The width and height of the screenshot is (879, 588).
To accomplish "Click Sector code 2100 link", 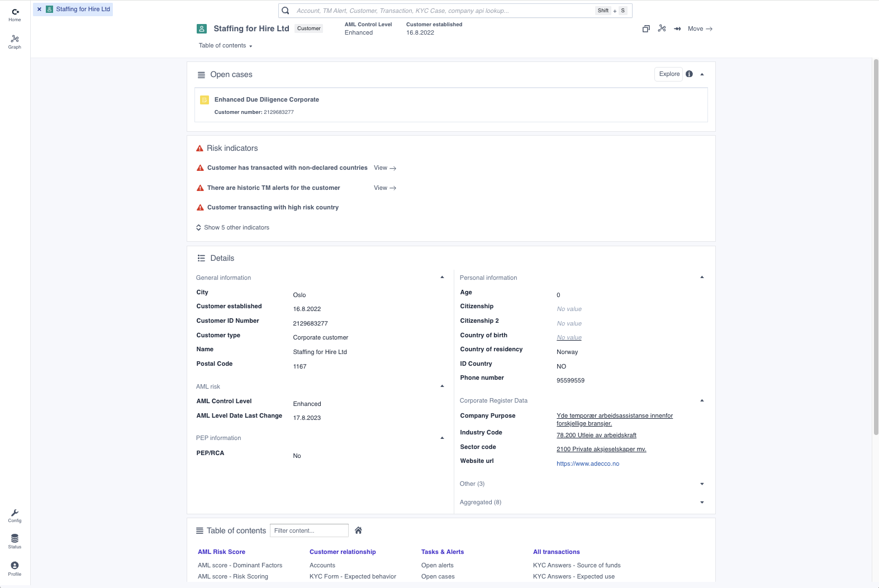I will [601, 450].
